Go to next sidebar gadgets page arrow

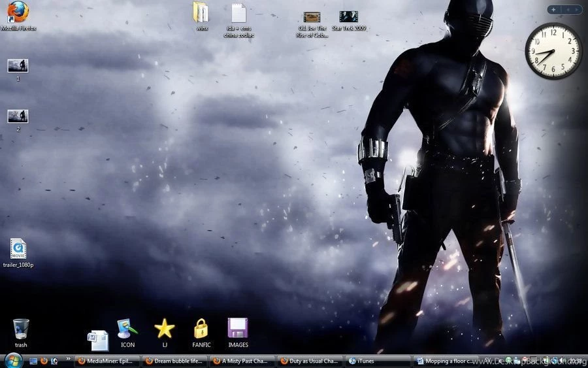click(576, 10)
